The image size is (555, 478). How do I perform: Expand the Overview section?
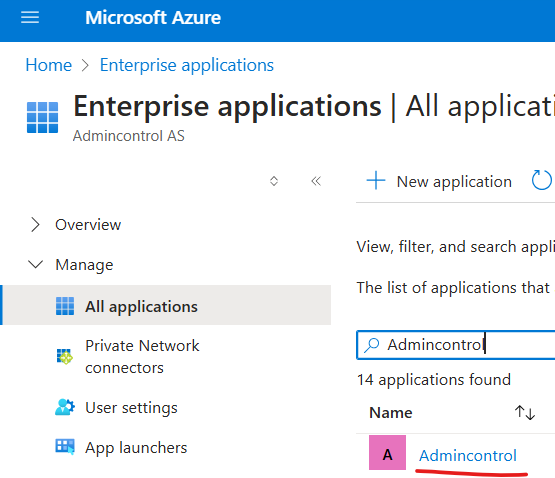[x=35, y=224]
